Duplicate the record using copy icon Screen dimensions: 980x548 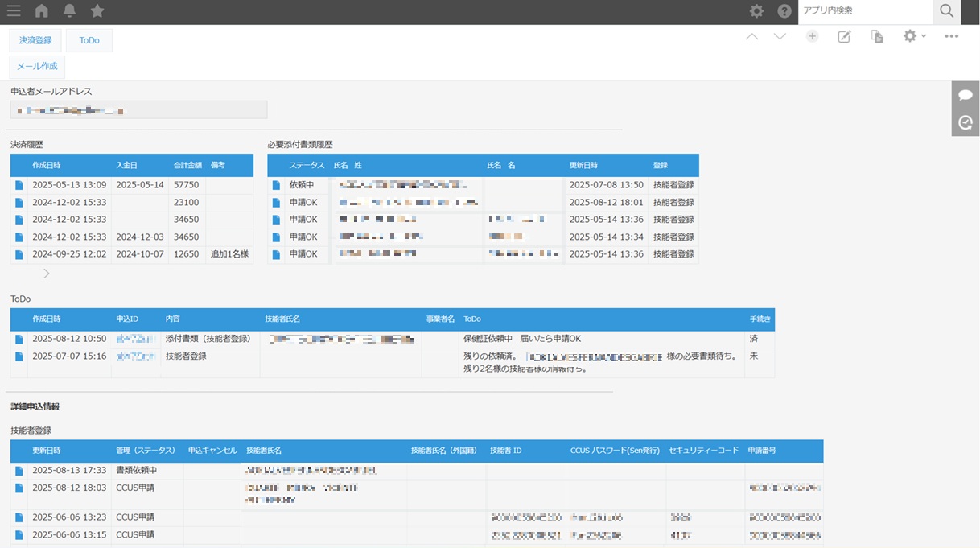(877, 37)
